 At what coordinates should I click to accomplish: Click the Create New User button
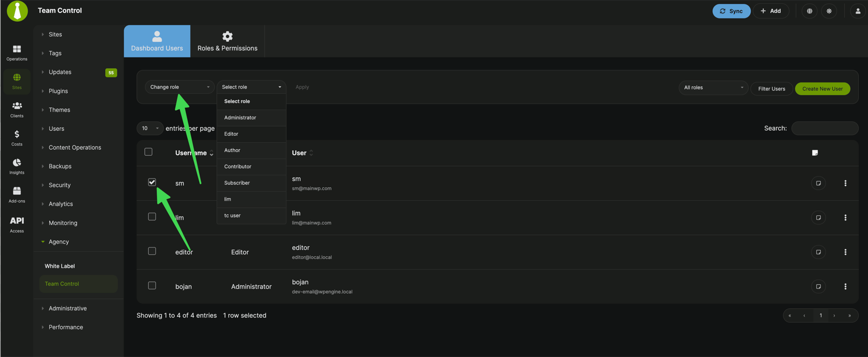click(822, 88)
